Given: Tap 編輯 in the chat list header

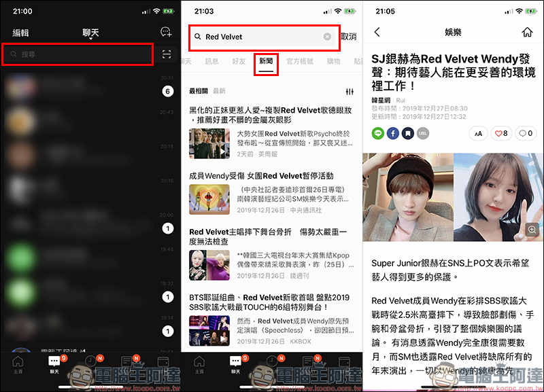Looking at the screenshot, I should tap(21, 33).
